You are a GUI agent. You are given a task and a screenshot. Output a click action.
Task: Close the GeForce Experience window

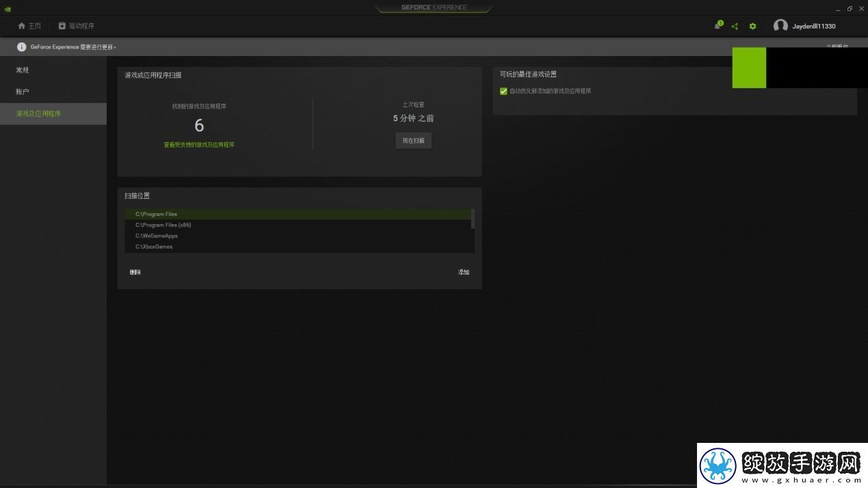coord(861,9)
